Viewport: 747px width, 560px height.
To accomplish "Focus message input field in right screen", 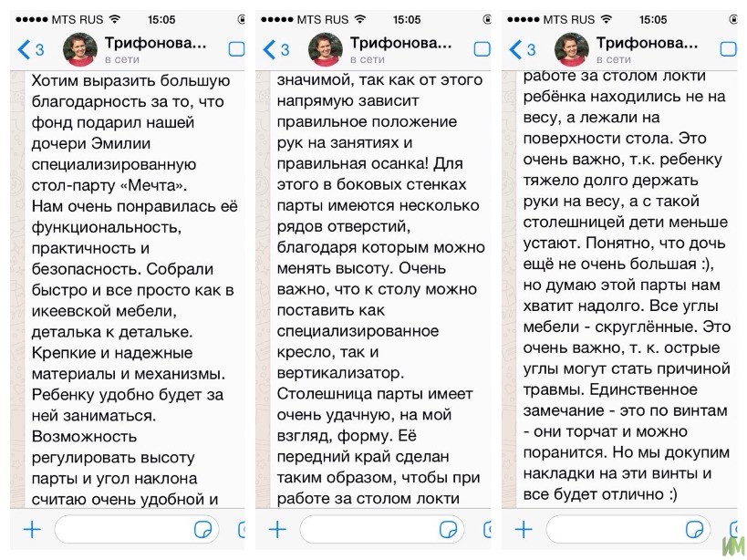I will click(628, 530).
